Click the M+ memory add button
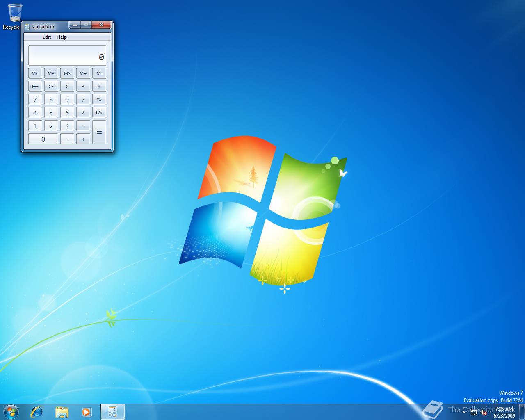 tap(83, 73)
